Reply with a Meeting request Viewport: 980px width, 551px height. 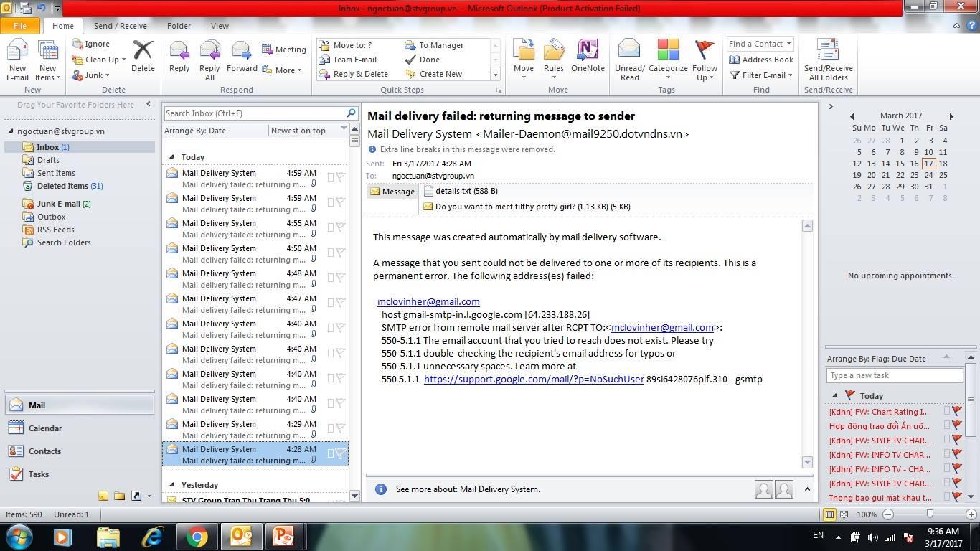(x=284, y=50)
